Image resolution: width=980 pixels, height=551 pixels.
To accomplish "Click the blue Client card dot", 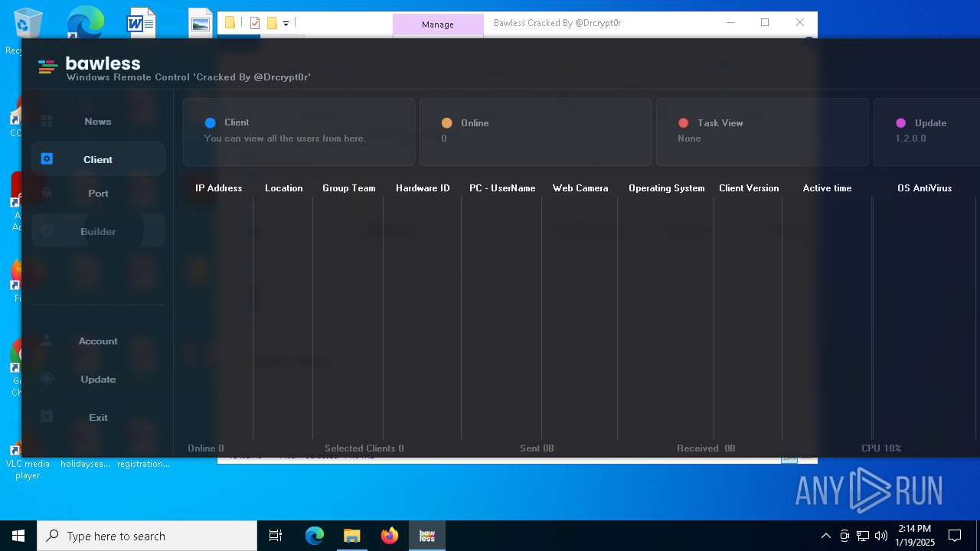I will point(211,122).
